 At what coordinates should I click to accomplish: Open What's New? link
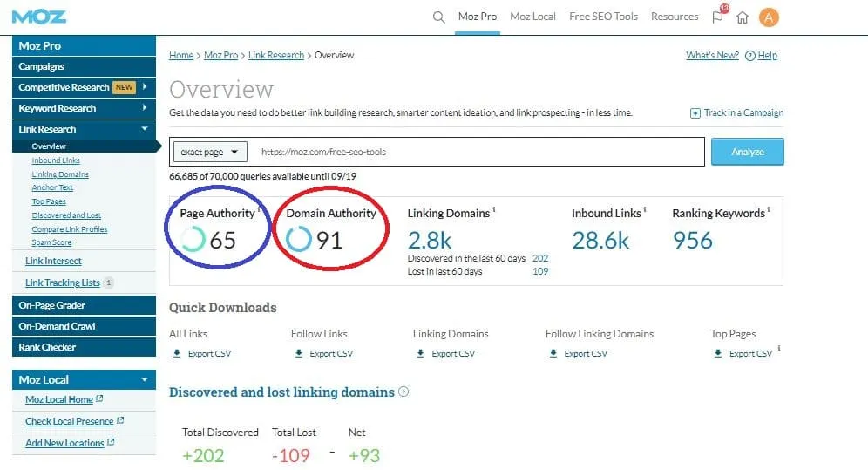click(713, 55)
